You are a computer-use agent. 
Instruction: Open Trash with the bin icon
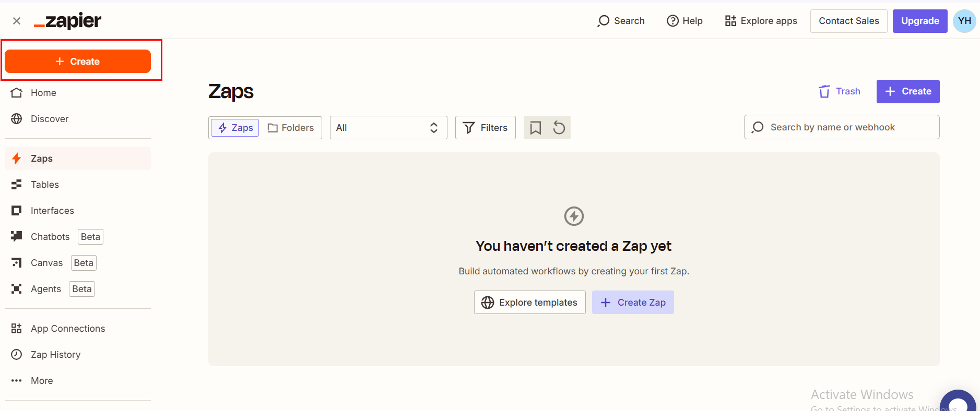[x=824, y=92]
